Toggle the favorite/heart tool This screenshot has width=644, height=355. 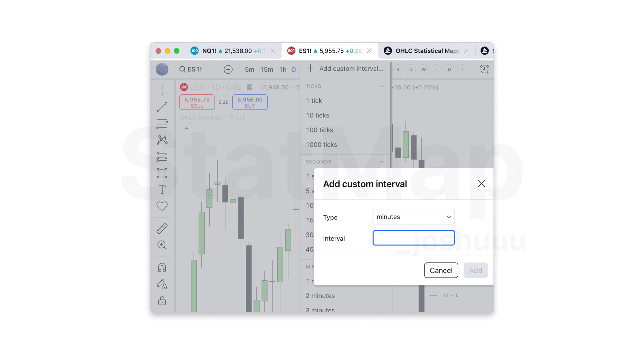pyautogui.click(x=162, y=206)
